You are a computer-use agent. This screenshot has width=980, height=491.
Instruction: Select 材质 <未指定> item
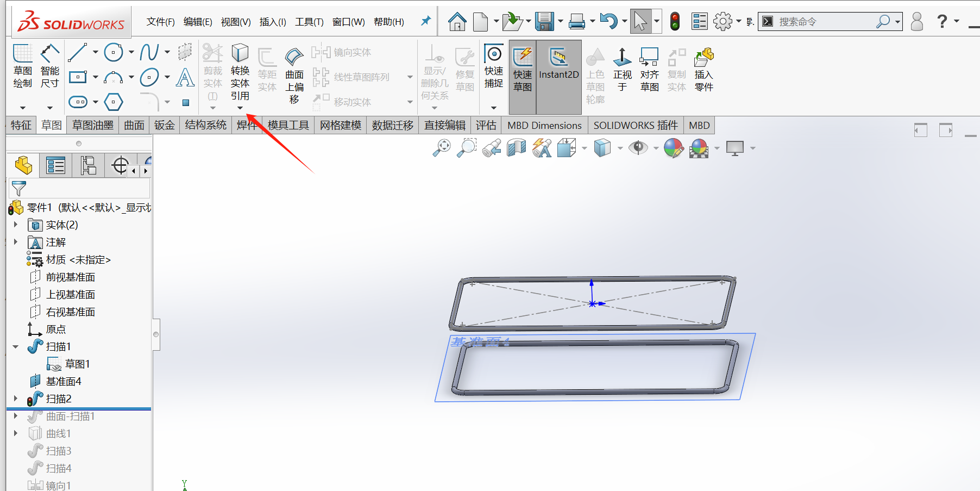[78, 259]
